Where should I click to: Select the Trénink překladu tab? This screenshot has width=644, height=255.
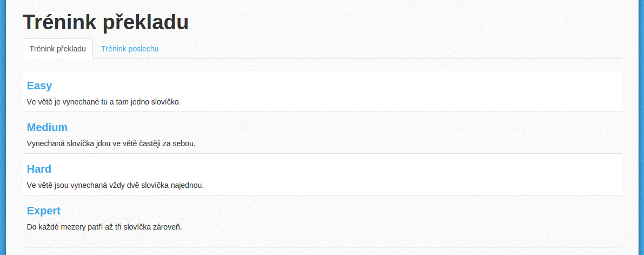58,49
